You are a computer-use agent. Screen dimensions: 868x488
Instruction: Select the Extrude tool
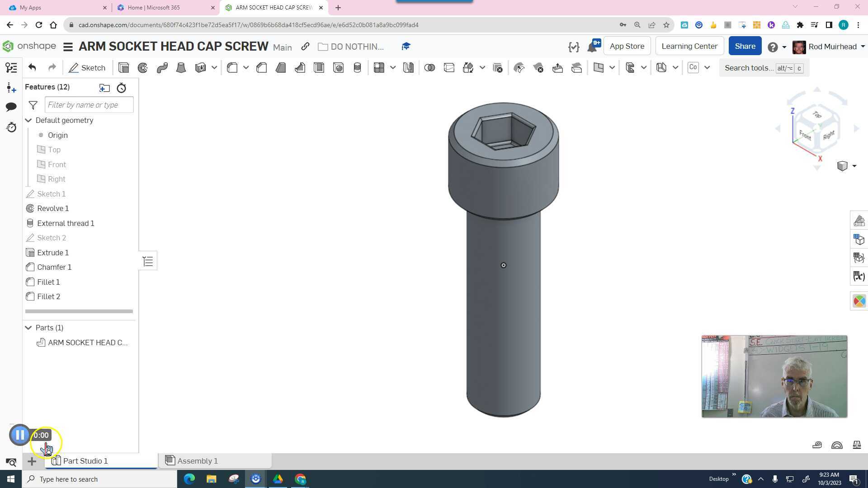click(x=123, y=67)
